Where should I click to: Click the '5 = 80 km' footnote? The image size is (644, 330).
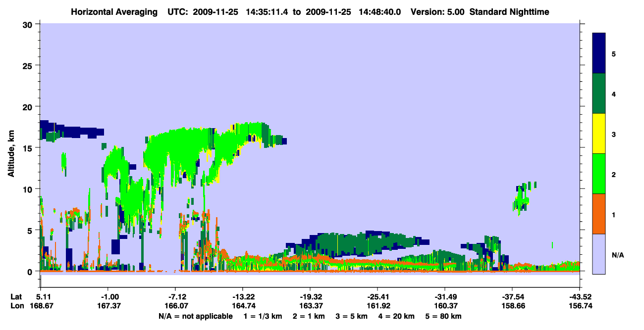point(442,316)
